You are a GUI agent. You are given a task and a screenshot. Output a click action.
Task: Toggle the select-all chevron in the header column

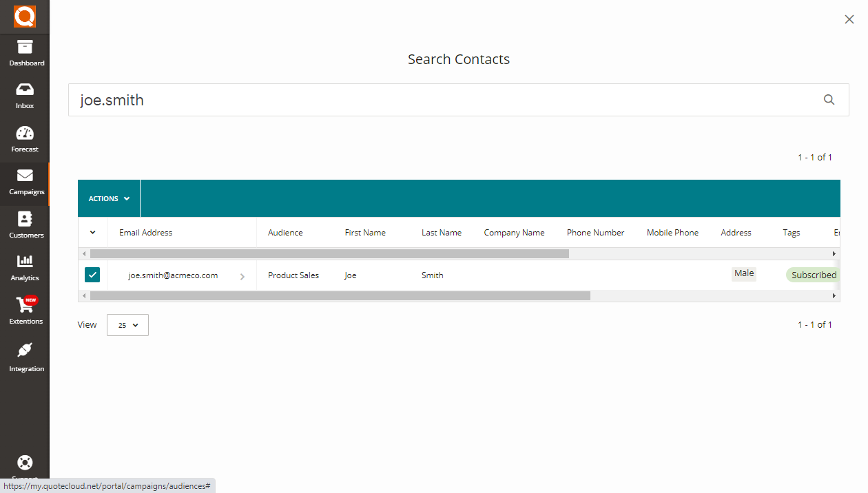pyautogui.click(x=92, y=232)
